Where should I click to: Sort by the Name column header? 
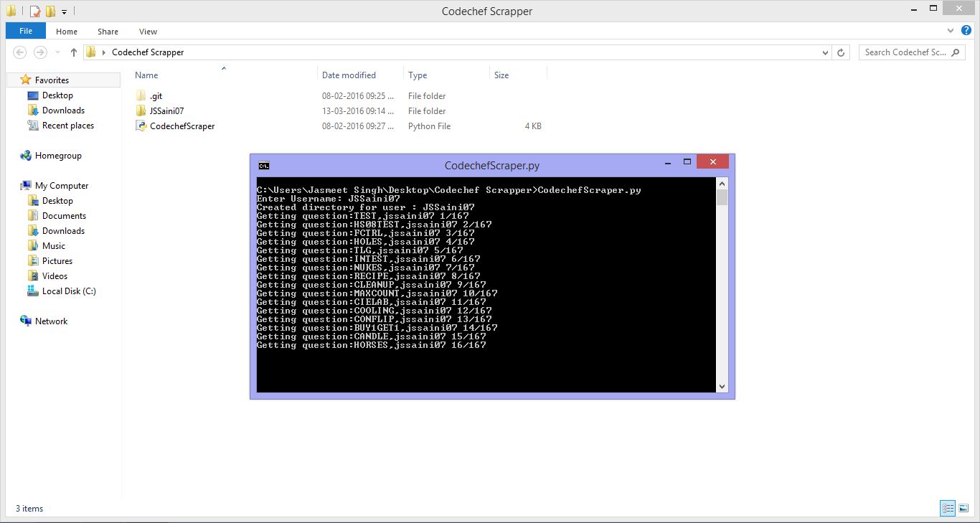coord(146,75)
